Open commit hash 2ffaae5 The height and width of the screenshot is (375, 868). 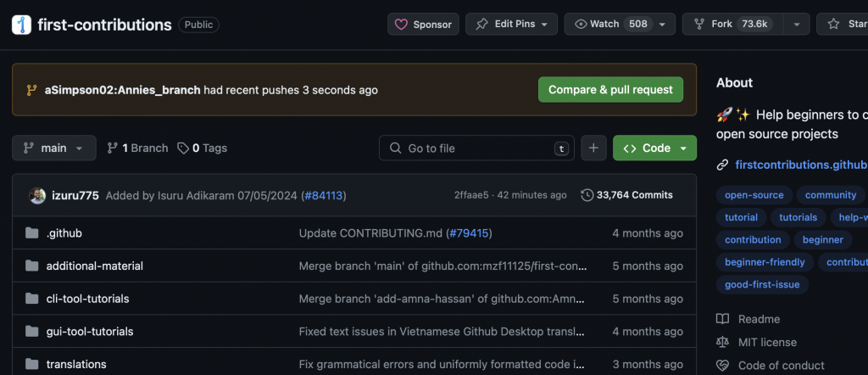click(471, 195)
